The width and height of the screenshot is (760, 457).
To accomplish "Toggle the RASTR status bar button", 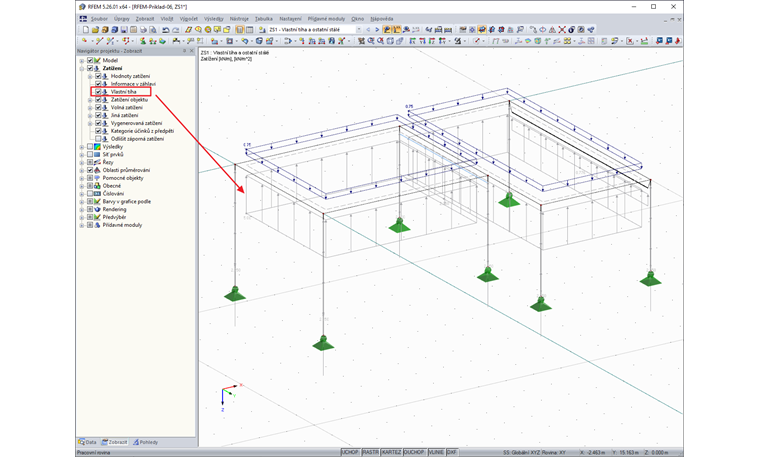I will point(370,452).
